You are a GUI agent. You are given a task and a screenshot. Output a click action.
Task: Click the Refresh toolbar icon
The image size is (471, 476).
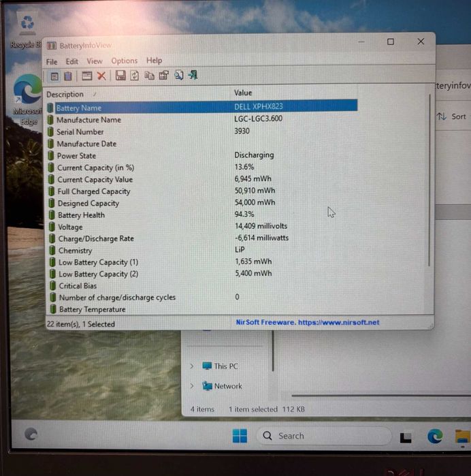(x=135, y=76)
